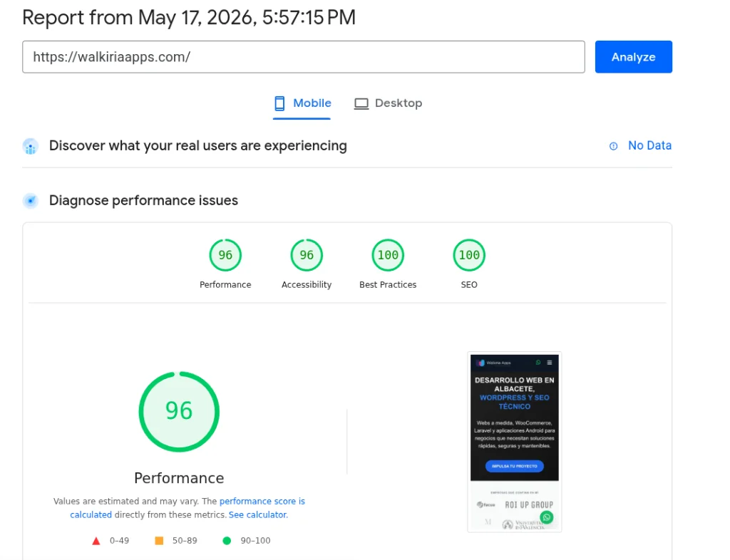
Task: Click the green circle 90–100 legend icon
Action: [227, 541]
